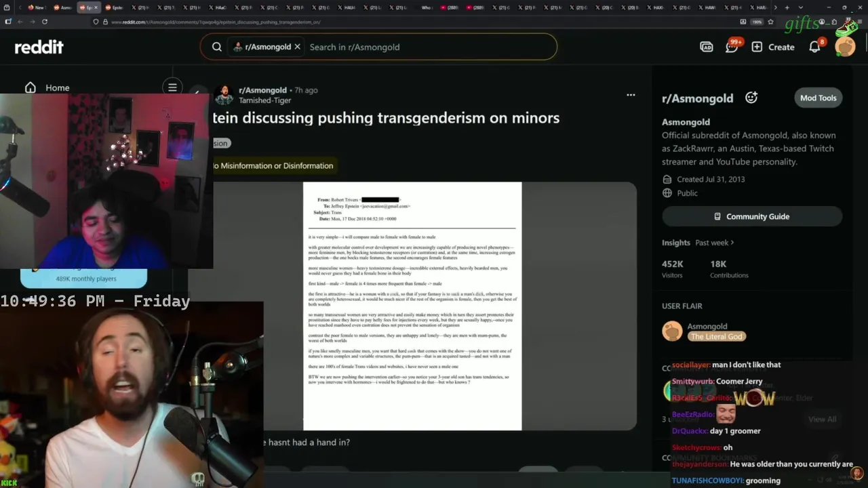This screenshot has height=488, width=868.
Task: Switch to the 'New' Firefox tab
Action: click(x=36, y=7)
